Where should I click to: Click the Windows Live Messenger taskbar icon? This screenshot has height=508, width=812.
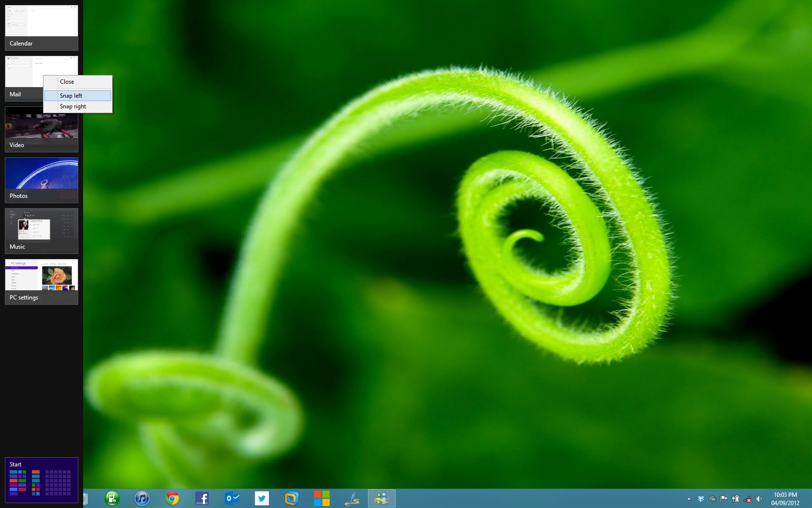point(382,498)
